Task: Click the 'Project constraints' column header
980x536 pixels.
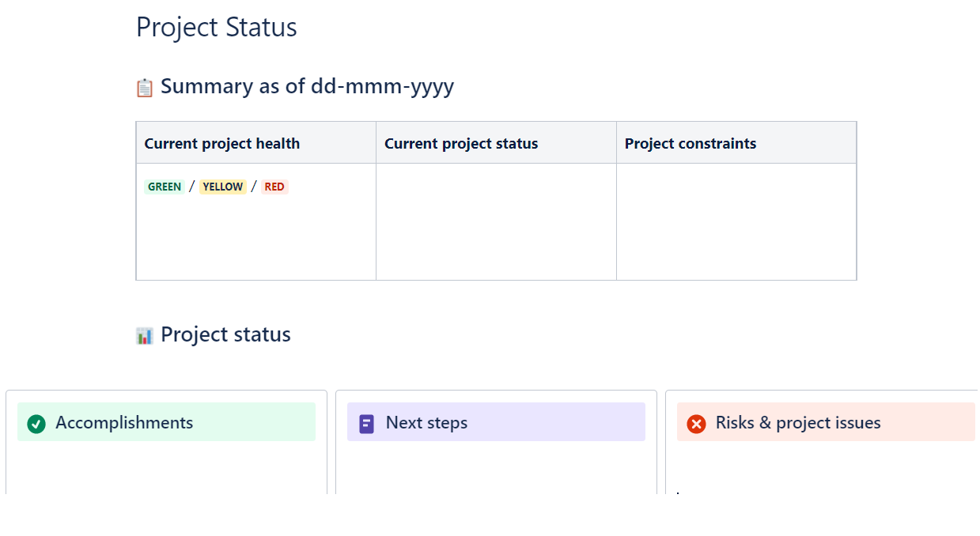Action: pos(691,144)
